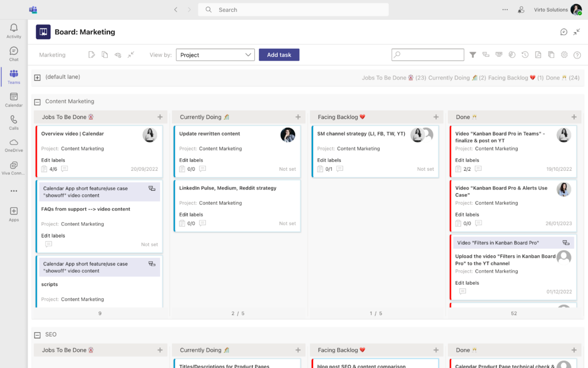The height and width of the screenshot is (368, 588).
Task: Hide the Marketing board using eye icon
Action: pyautogui.click(x=118, y=54)
